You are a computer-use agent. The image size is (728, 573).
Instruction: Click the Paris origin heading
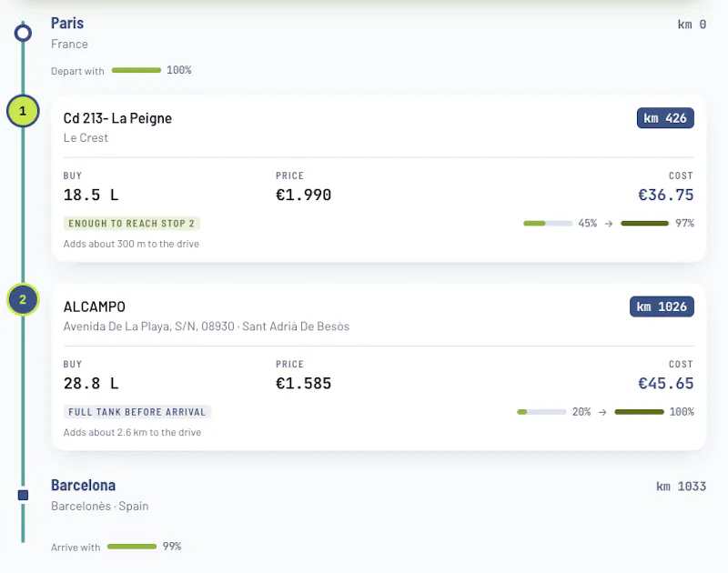click(x=67, y=24)
